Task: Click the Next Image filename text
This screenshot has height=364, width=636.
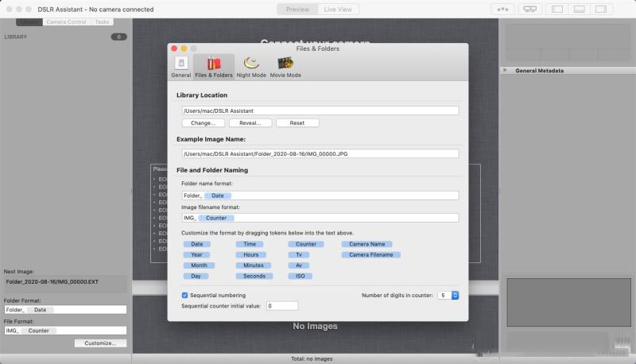Action: click(52, 281)
